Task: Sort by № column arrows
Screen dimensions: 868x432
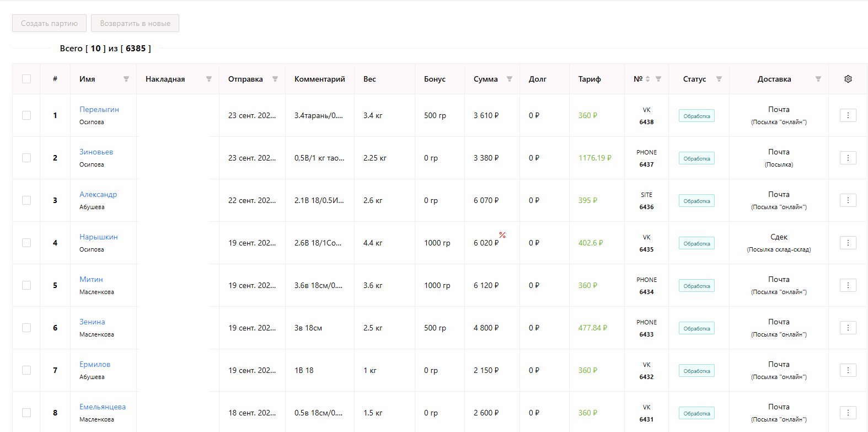Action: click(648, 79)
